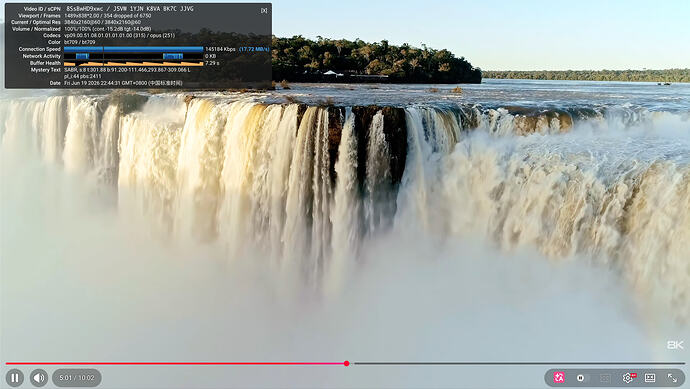The height and width of the screenshot is (389, 690).
Task: Click the '145184 Kbps' value
Action: (x=220, y=49)
